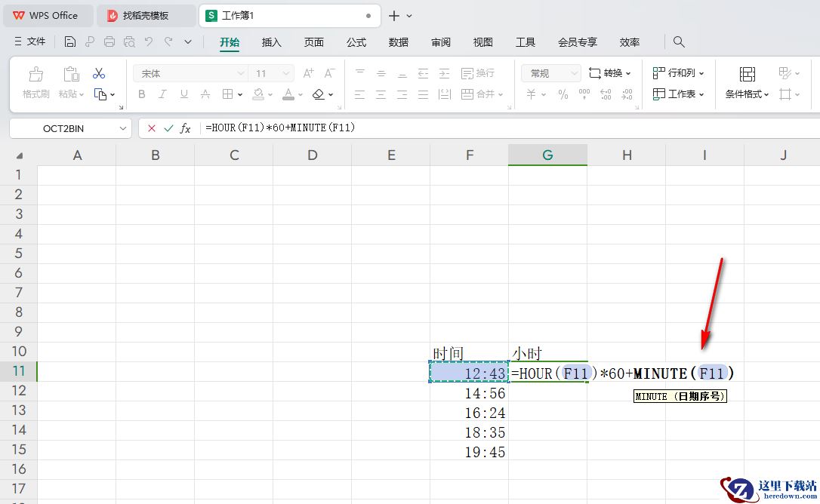Open the search magnifier icon
The image size is (820, 504).
point(679,41)
